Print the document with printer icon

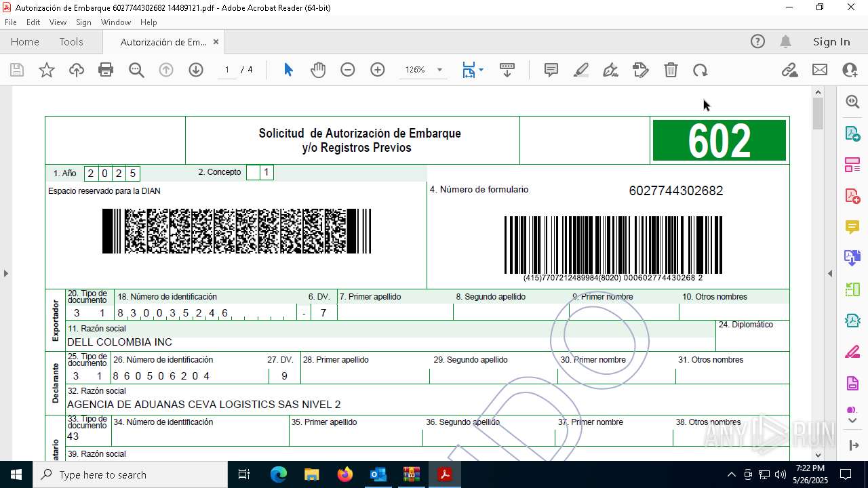point(106,70)
